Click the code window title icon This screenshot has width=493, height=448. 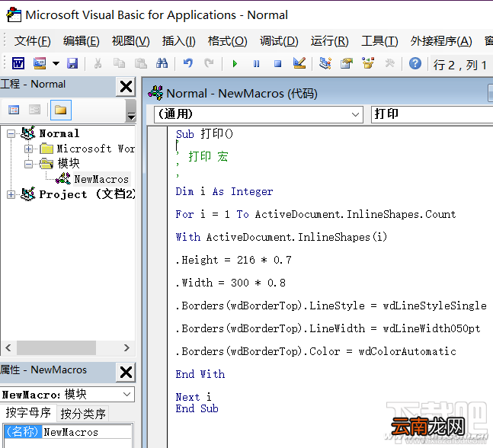tap(155, 93)
